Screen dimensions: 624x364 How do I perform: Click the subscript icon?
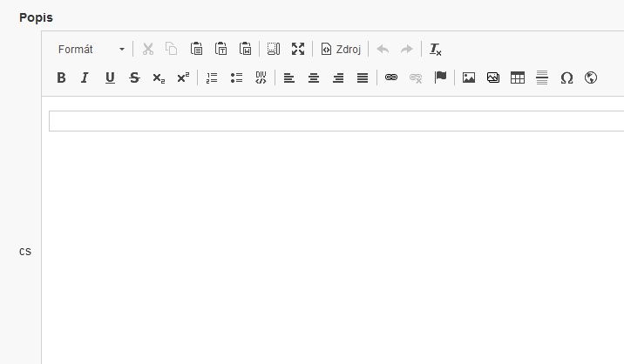[x=158, y=78]
